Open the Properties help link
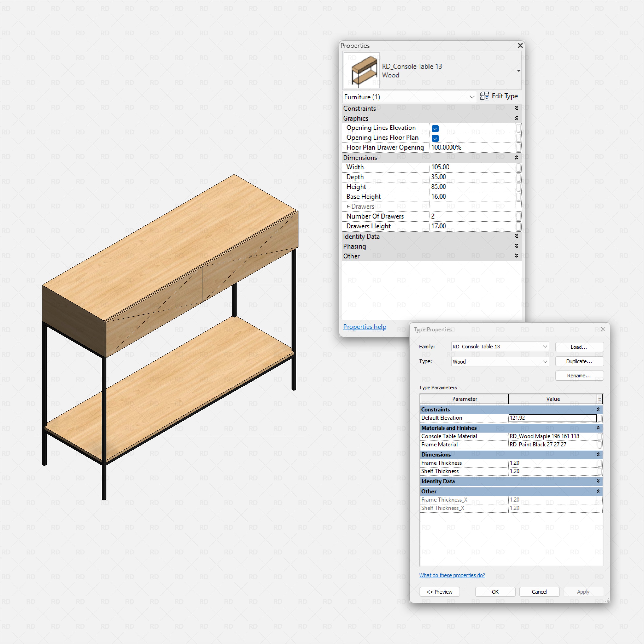Image resolution: width=644 pixels, height=644 pixels. tap(364, 327)
